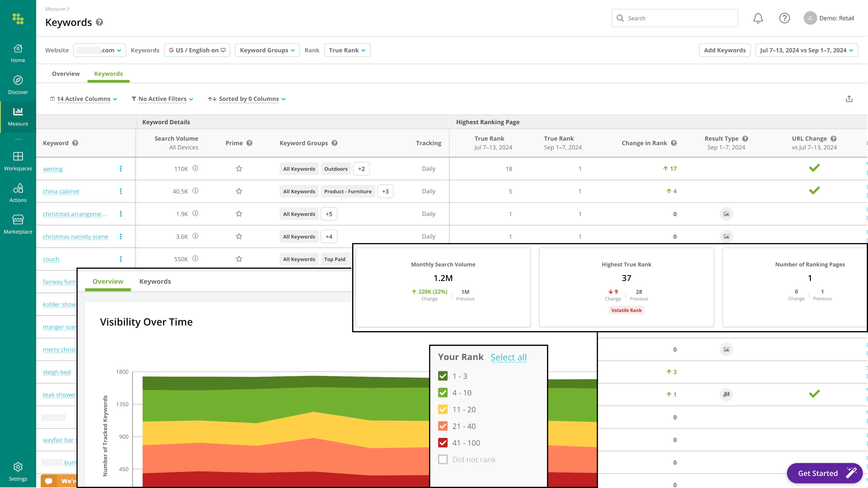Select all rank ranges via Select all link
The height and width of the screenshot is (488, 868).
coord(508,357)
